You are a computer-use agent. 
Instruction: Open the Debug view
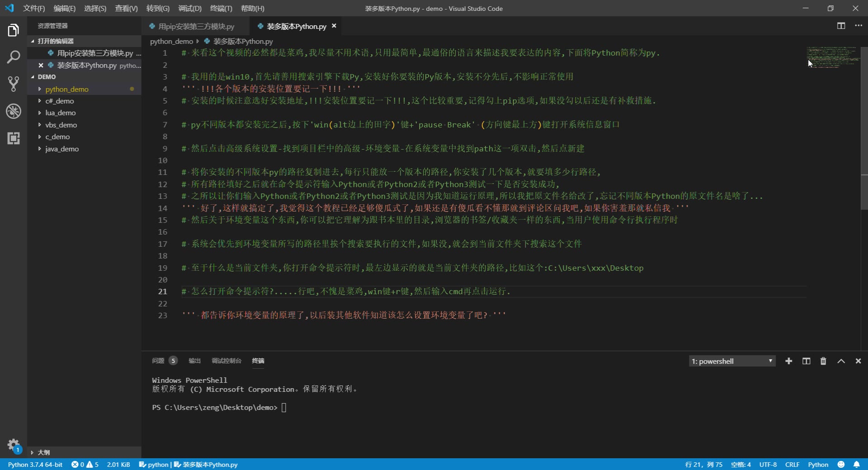click(14, 111)
